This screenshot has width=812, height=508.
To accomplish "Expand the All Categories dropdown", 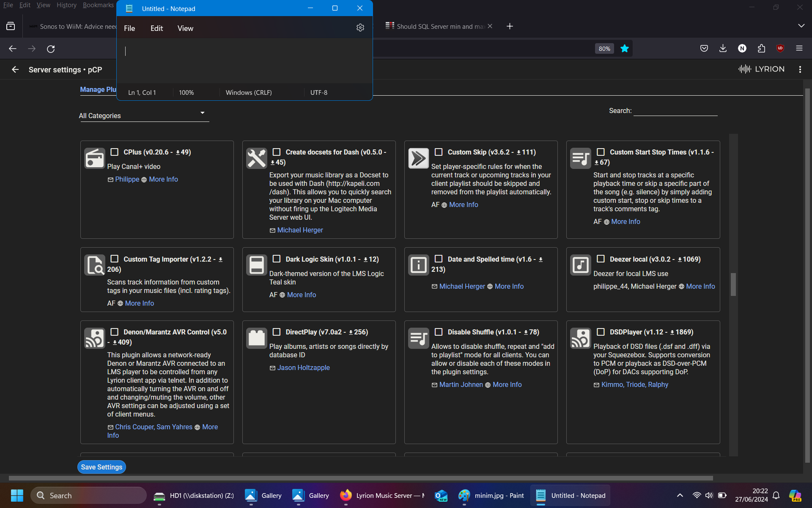I will click(x=144, y=115).
